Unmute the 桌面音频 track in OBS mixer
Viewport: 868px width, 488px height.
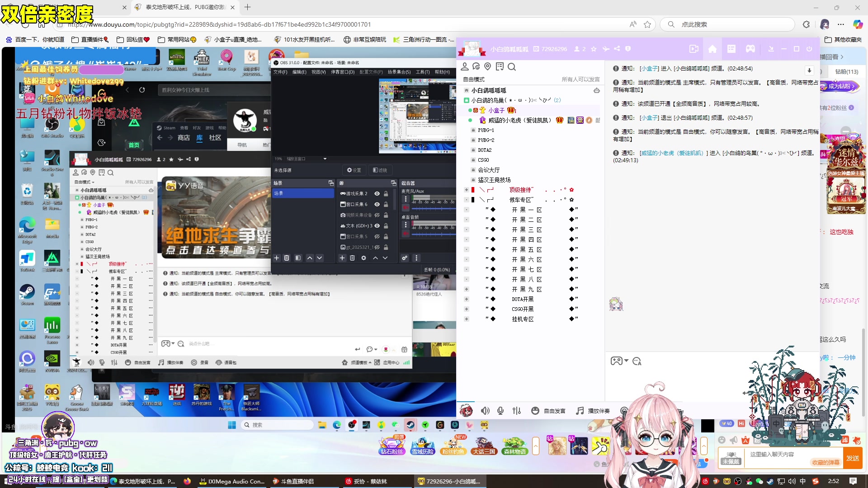(x=406, y=233)
